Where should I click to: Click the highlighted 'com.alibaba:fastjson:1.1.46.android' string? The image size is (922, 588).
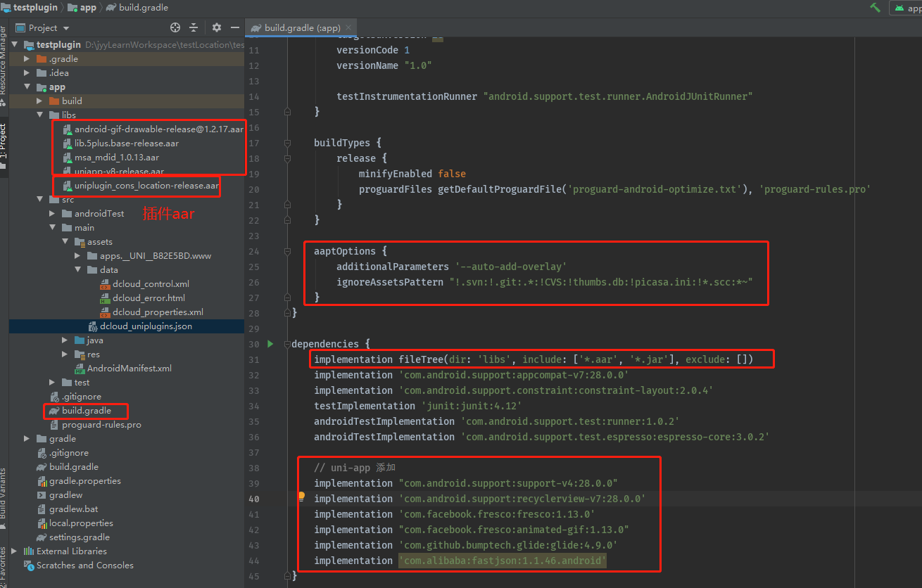(502, 561)
